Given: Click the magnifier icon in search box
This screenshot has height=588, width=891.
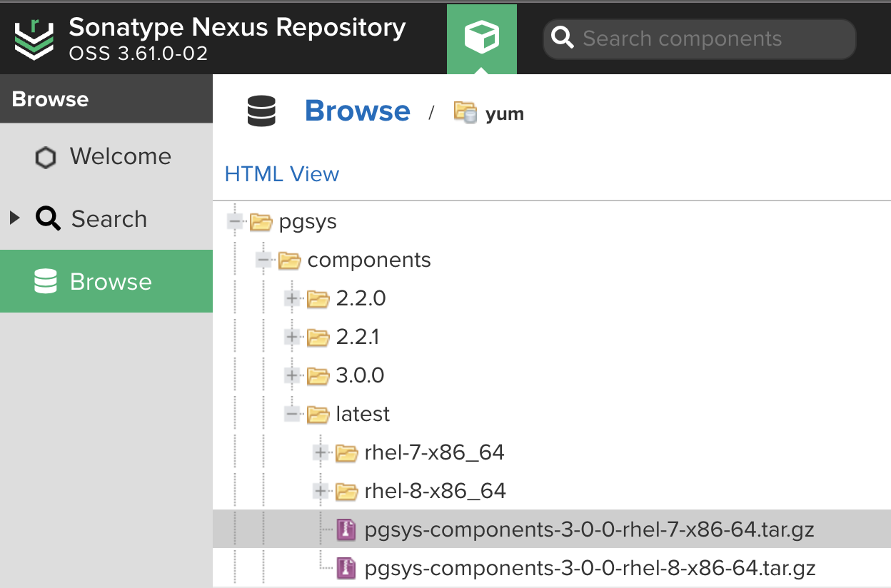Looking at the screenshot, I should pos(563,39).
